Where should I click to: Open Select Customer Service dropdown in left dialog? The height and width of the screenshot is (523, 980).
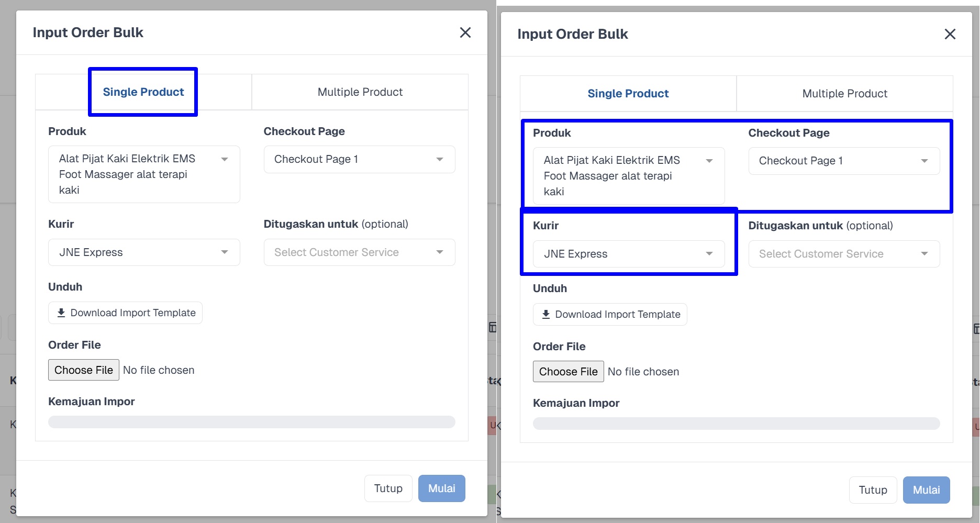359,252
